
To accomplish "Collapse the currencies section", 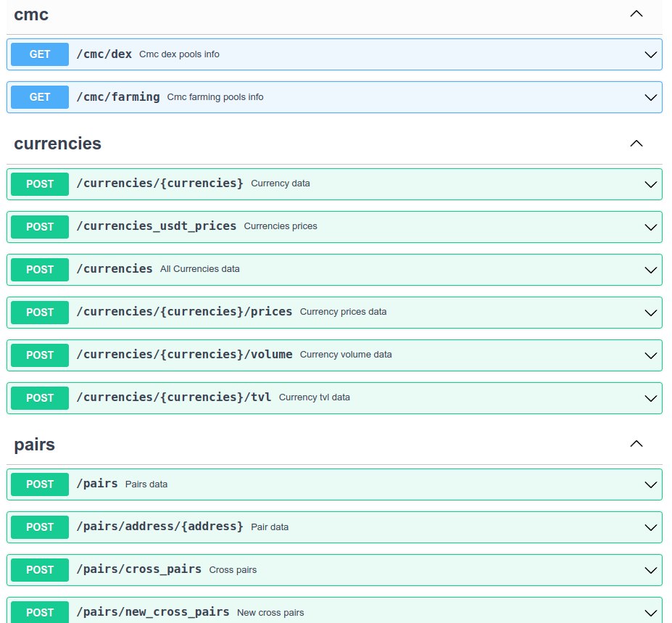I will 636,144.
